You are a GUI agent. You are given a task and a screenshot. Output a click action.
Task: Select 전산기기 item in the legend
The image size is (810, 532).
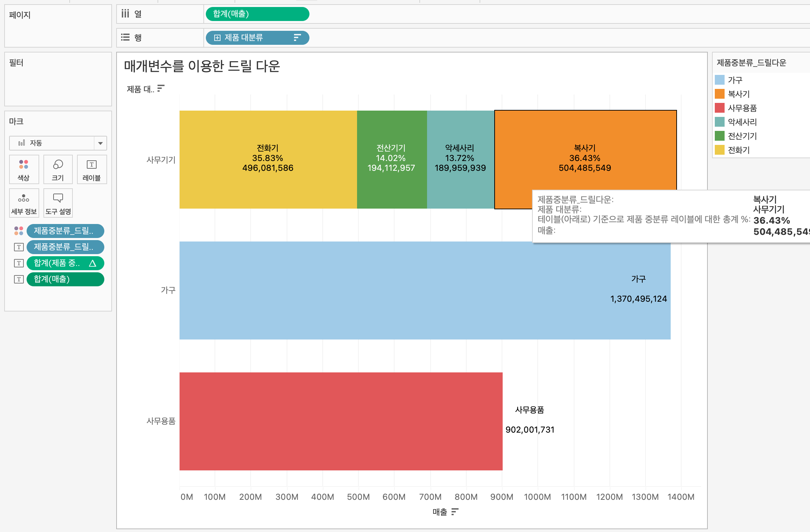pos(742,136)
